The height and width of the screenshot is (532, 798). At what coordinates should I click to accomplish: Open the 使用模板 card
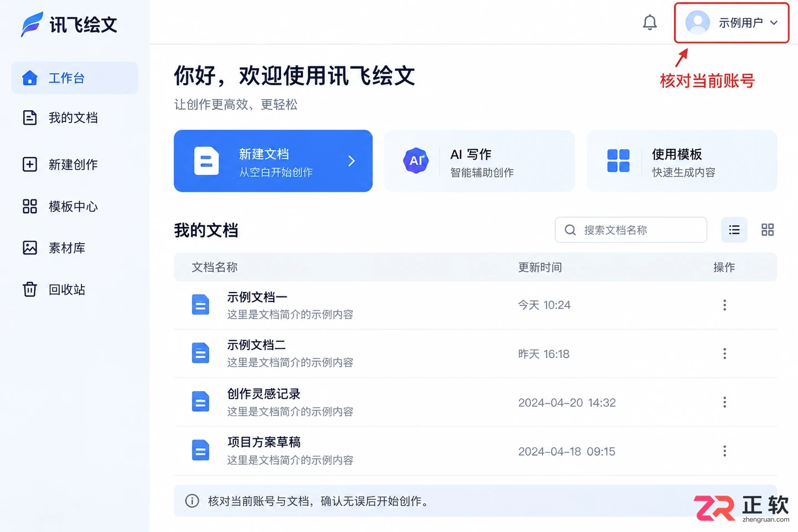click(682, 161)
